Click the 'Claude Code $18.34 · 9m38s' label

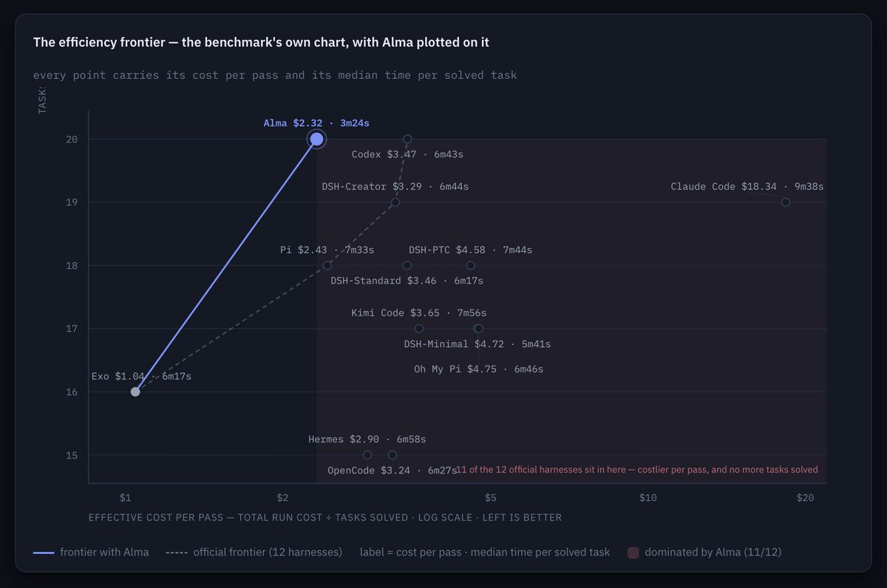[x=747, y=187]
